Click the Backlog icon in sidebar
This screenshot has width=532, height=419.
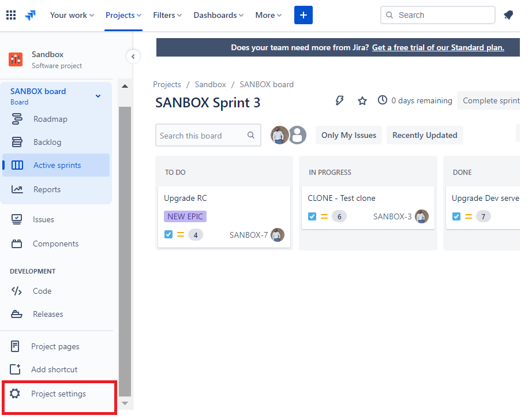[x=17, y=142]
